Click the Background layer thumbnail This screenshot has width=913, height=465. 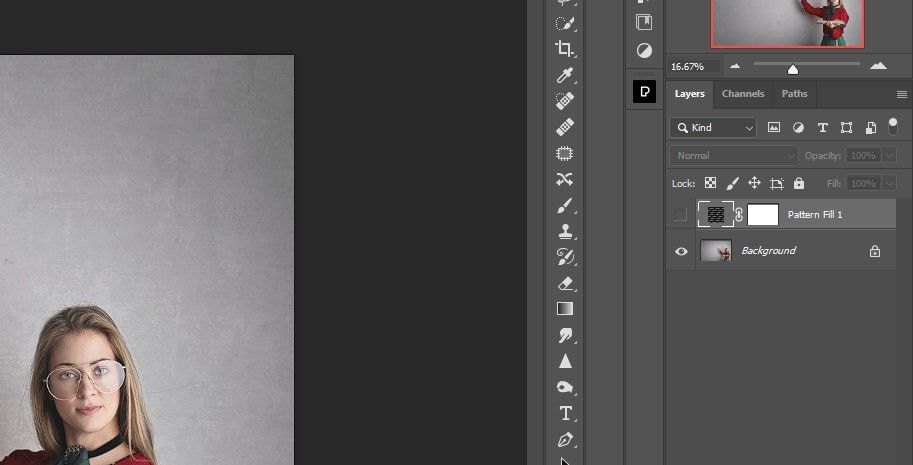tap(716, 251)
